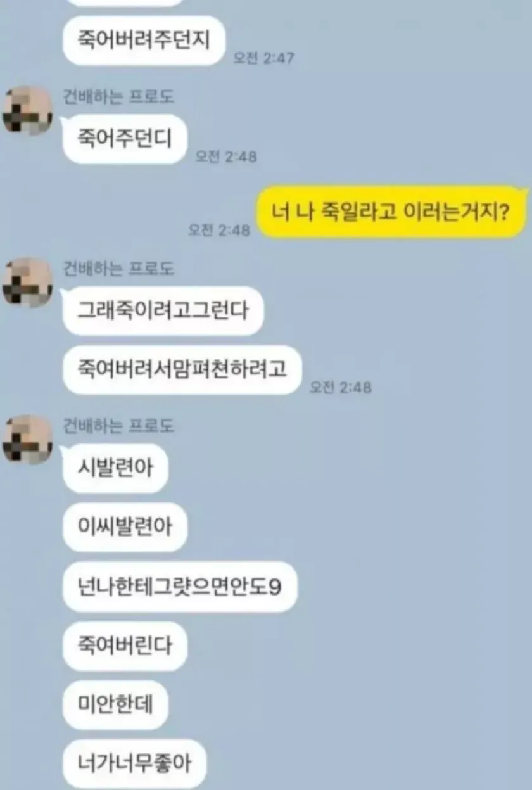Select the 죽여버린다 message bubble
This screenshot has height=790, width=532.
[125, 646]
